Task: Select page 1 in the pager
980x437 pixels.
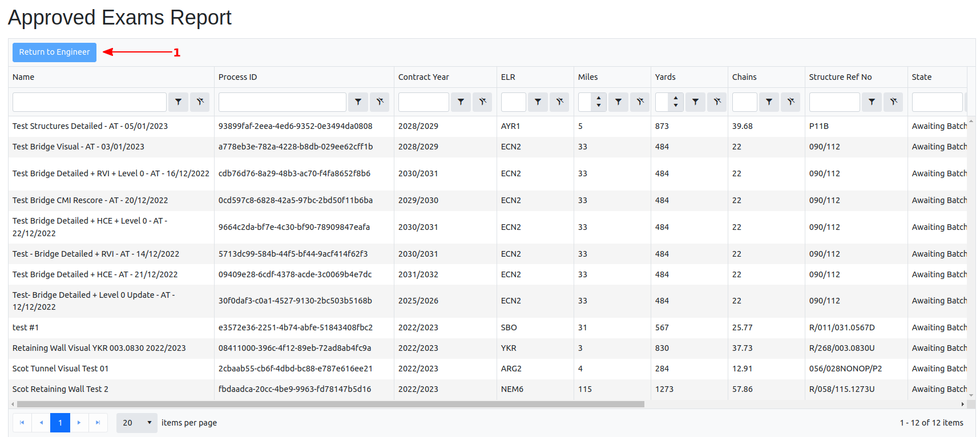Action: pyautogui.click(x=60, y=423)
